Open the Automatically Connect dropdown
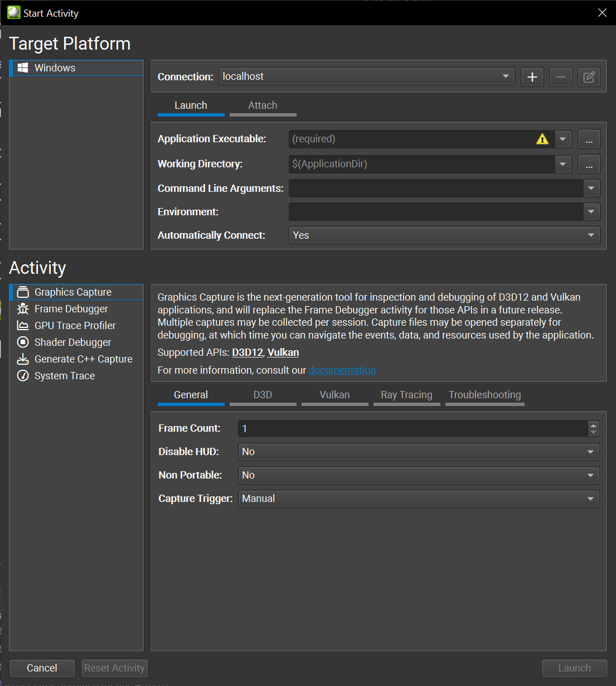 coord(444,235)
